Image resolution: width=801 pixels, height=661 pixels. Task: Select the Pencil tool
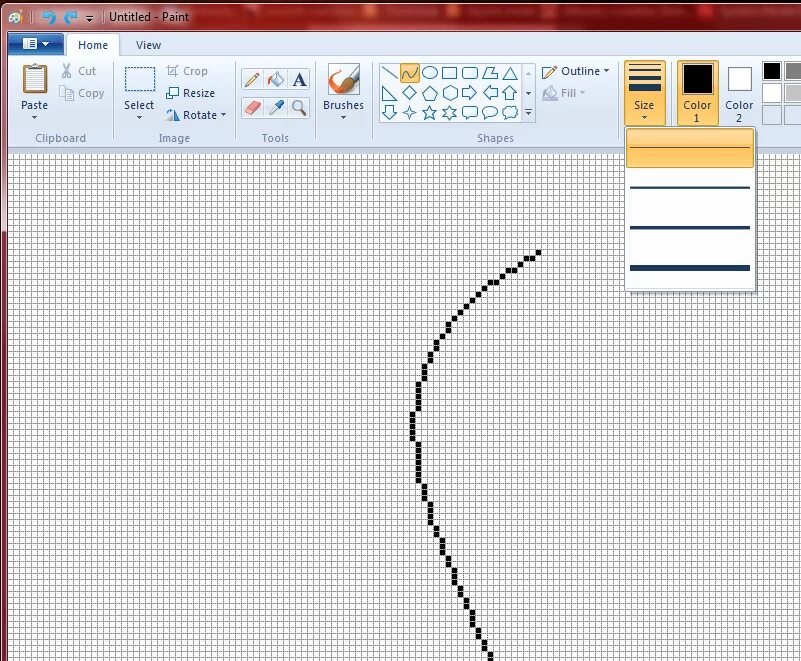click(252, 80)
